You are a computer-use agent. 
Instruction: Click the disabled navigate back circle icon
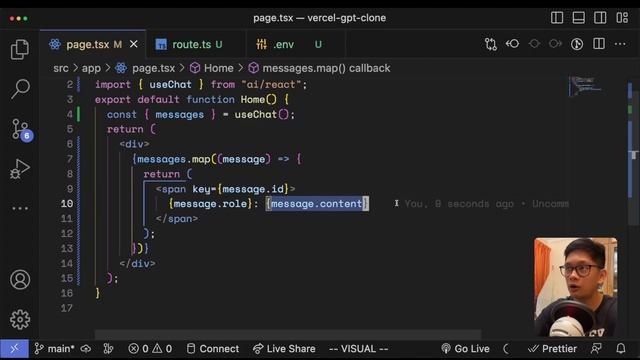[534, 44]
